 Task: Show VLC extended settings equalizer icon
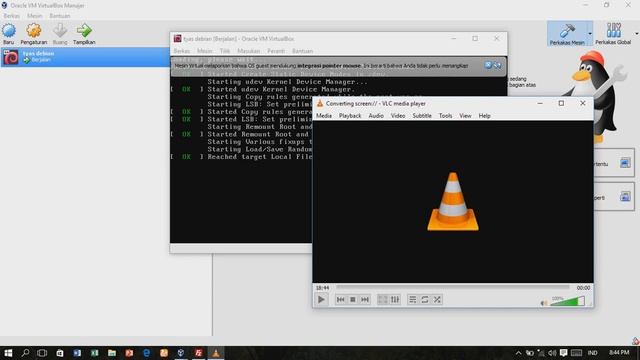click(395, 300)
